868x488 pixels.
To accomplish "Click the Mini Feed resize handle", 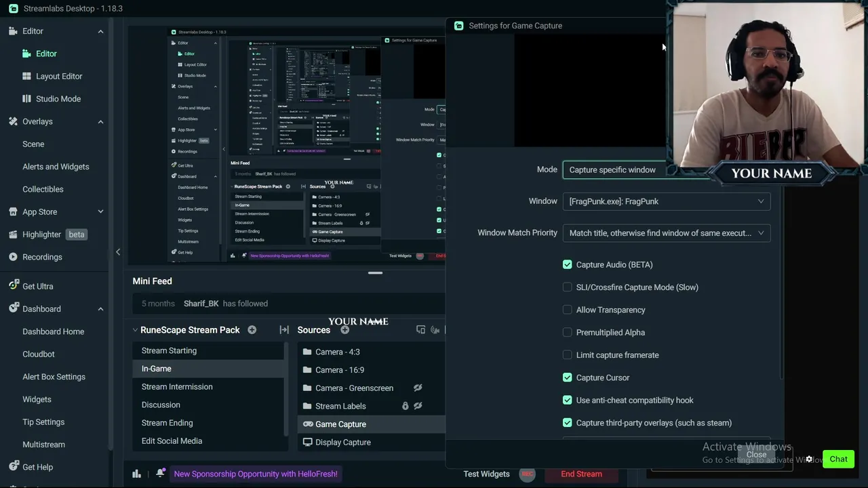I will [x=375, y=273].
